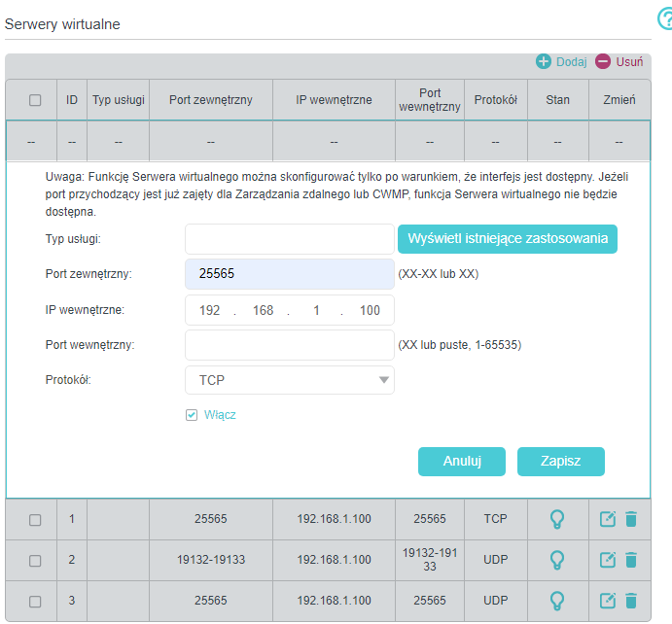The height and width of the screenshot is (624, 672).
Task: Select the checkbox for entry 1
Action: [35, 520]
